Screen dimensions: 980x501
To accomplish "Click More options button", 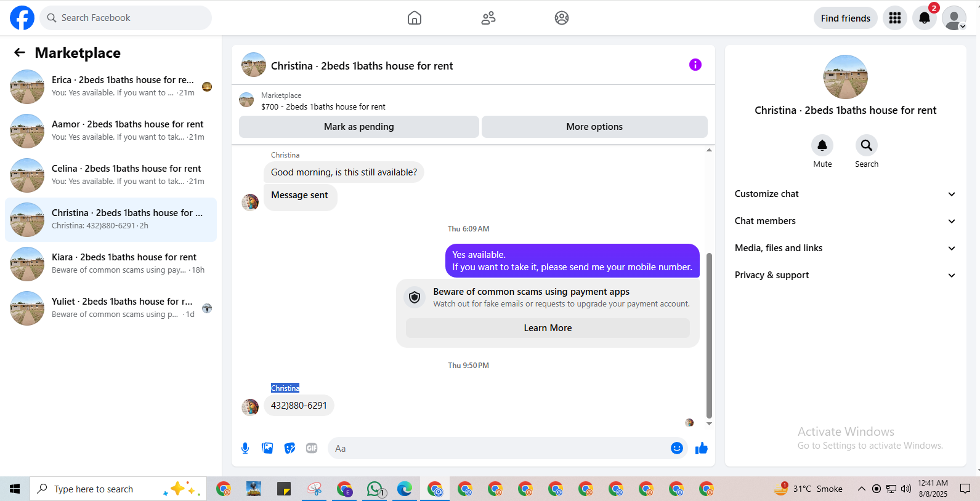I will (594, 127).
